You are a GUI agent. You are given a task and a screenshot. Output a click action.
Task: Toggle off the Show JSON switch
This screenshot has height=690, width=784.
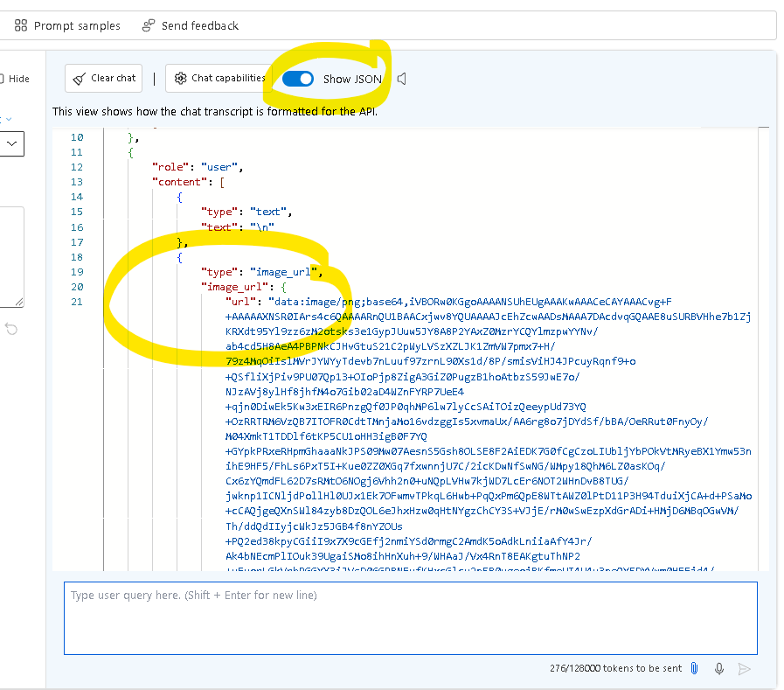point(298,79)
